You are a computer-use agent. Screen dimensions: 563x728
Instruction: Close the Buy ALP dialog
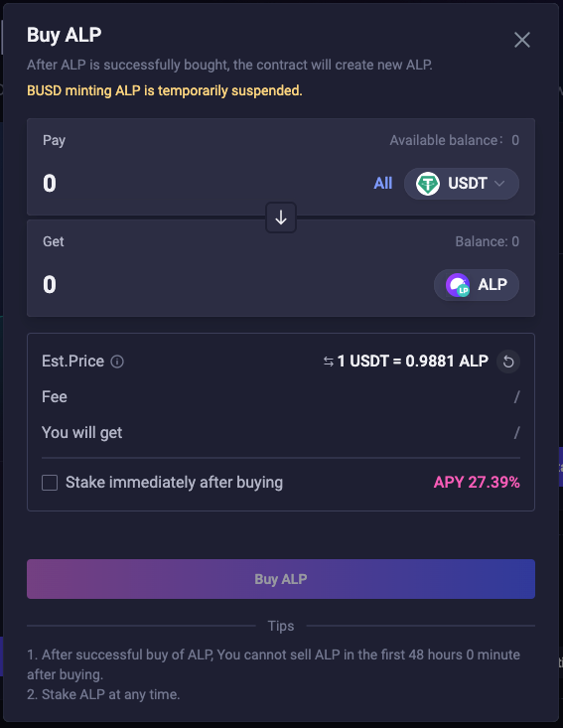point(522,40)
